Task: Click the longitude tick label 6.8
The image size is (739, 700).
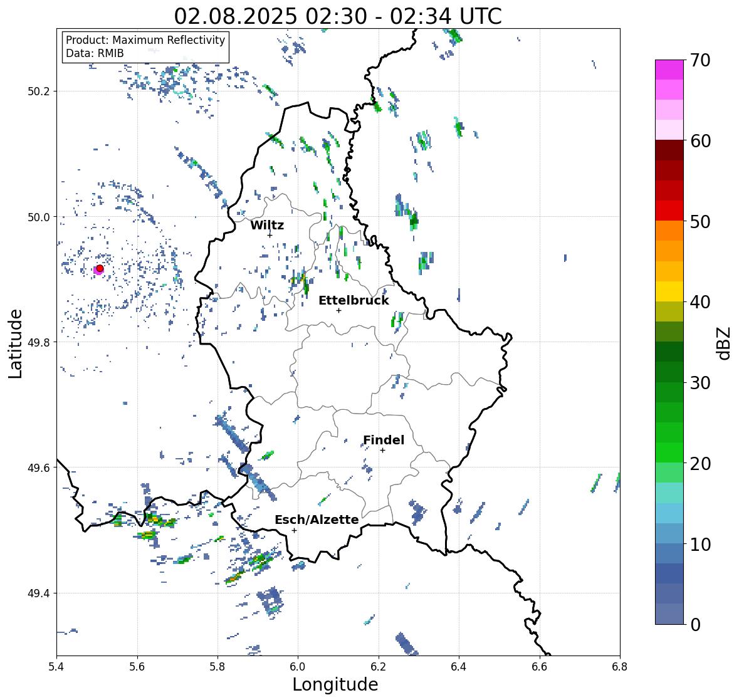Action: coord(620,667)
